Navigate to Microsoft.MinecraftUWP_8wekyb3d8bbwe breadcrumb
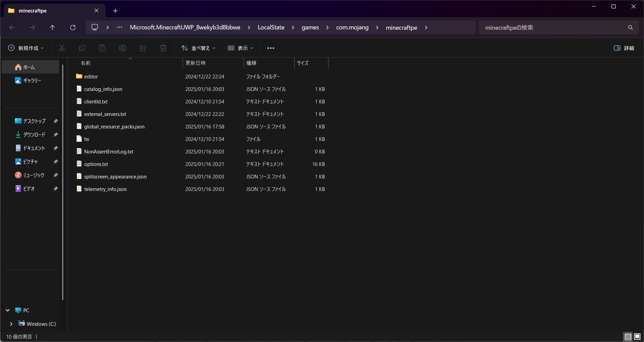The image size is (644, 342). click(185, 27)
